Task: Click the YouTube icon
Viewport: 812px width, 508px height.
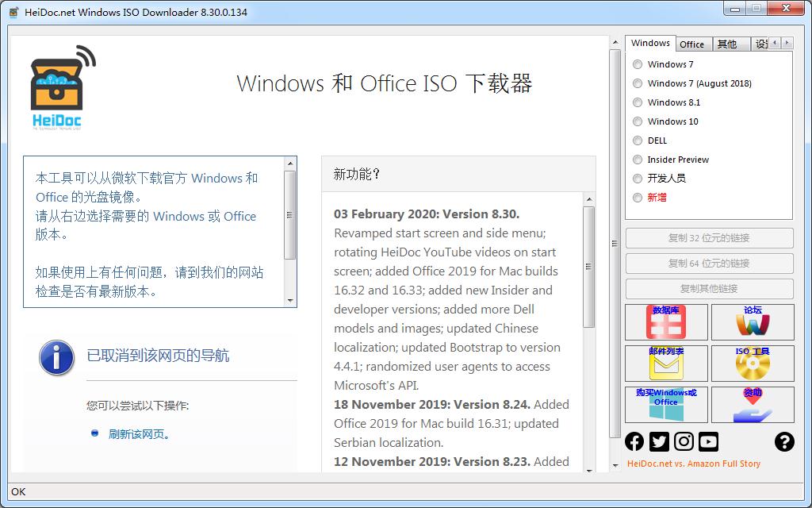Action: 707,441
